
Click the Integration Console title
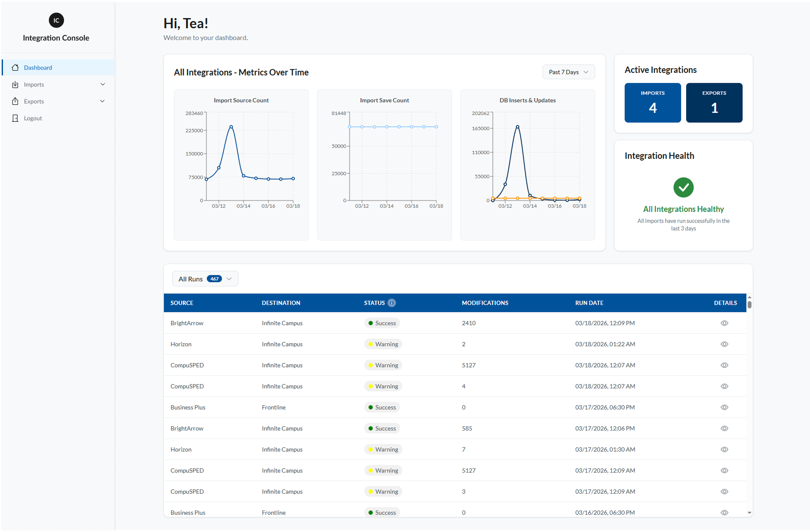pos(56,38)
